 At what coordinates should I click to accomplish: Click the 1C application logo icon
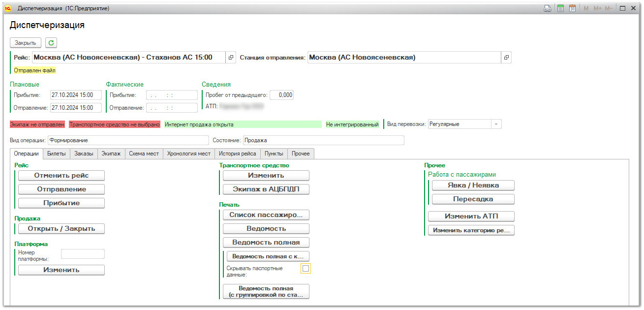[8, 8]
